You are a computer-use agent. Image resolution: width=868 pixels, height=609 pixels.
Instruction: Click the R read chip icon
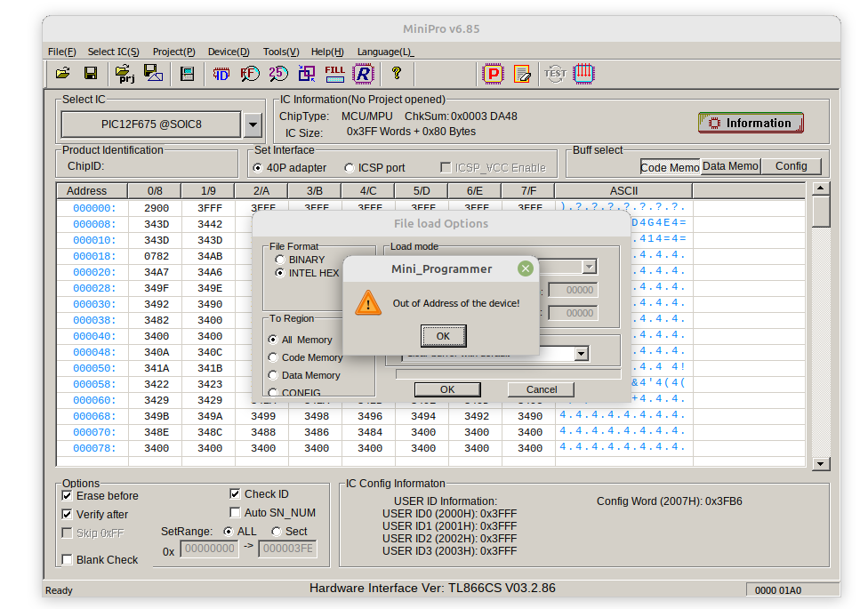tap(363, 74)
